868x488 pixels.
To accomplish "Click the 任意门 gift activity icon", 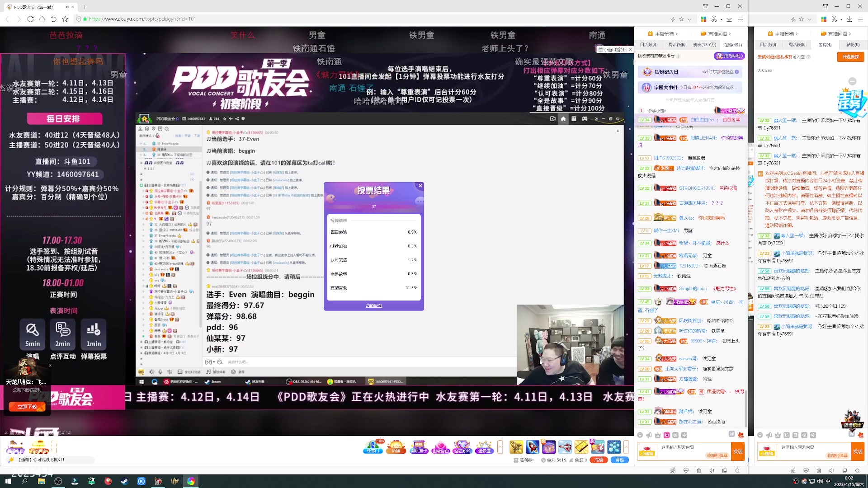I will point(373,446).
